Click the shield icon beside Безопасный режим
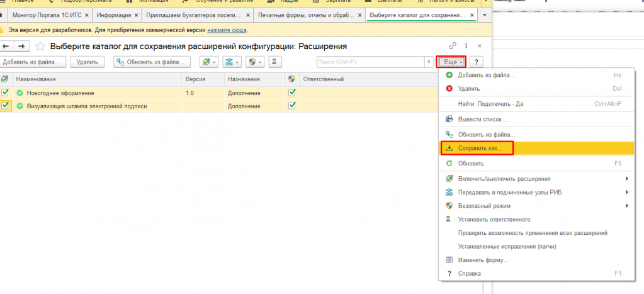Viewport: 644px width, 294px height. coord(449,205)
